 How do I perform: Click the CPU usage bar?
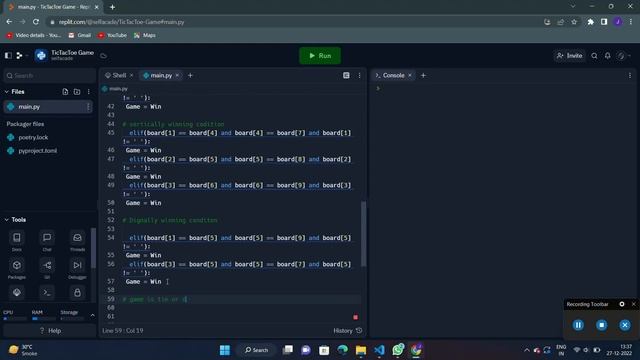click(x=15, y=318)
